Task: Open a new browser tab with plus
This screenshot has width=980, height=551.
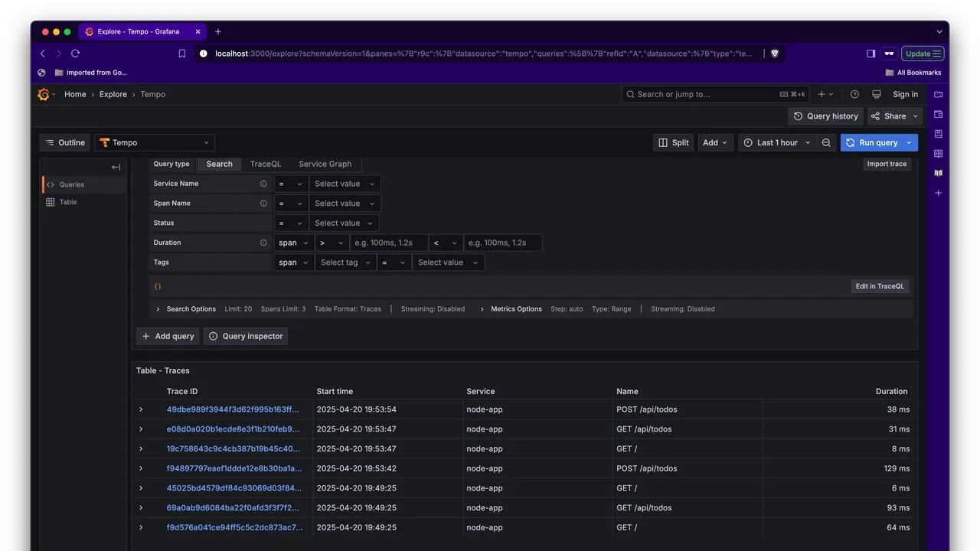Action: [x=218, y=31]
